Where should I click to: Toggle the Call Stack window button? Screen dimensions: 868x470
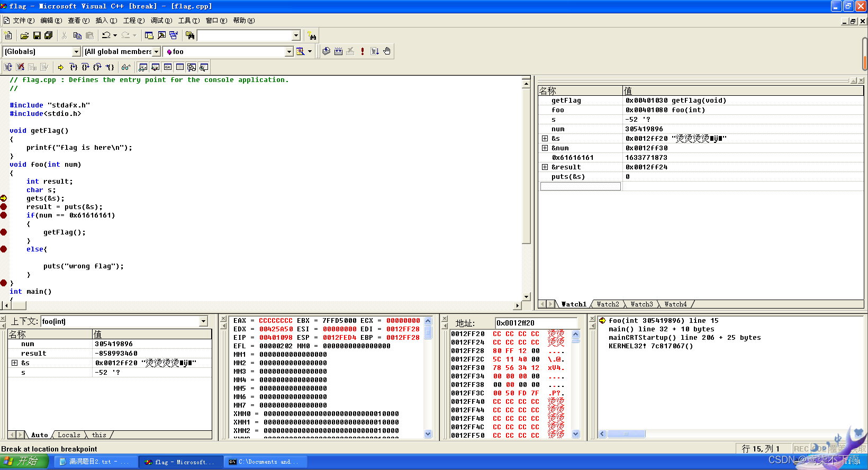pyautogui.click(x=192, y=67)
